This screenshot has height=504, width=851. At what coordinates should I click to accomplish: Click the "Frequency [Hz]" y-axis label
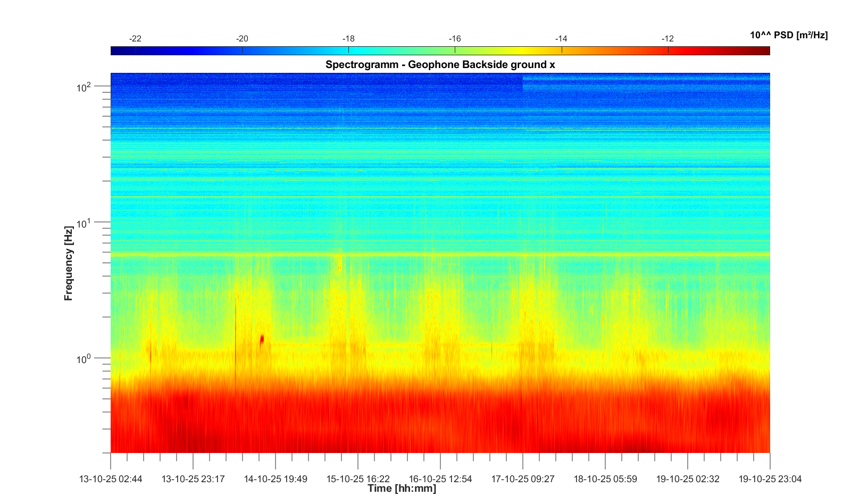[x=68, y=264]
